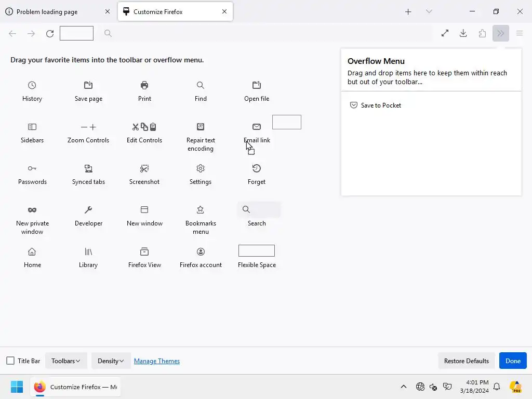Close the Problem loading page tab

pos(108,11)
